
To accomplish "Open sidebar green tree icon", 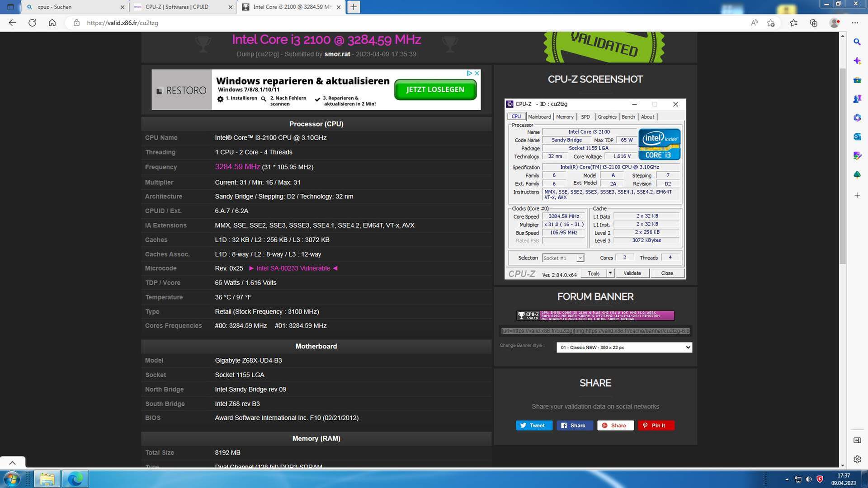I will [857, 175].
